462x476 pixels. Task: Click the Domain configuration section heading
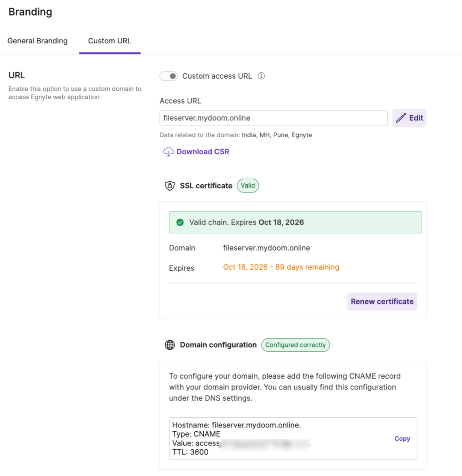(x=218, y=345)
